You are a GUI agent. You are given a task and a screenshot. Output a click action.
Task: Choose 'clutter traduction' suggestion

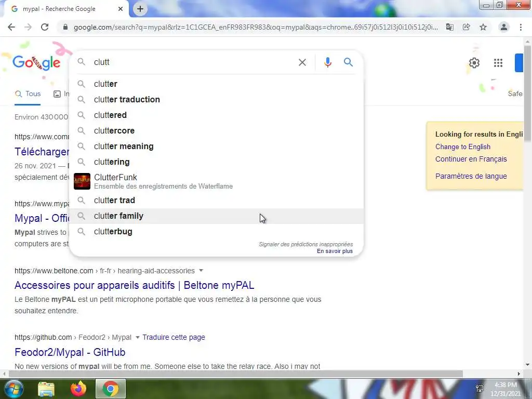tap(216, 99)
